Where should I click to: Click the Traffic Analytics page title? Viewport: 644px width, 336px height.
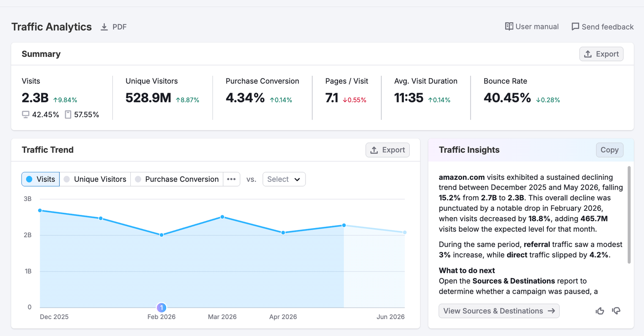52,27
